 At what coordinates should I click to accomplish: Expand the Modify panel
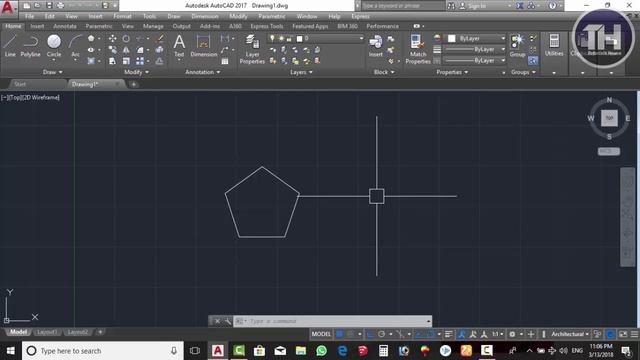(136, 72)
